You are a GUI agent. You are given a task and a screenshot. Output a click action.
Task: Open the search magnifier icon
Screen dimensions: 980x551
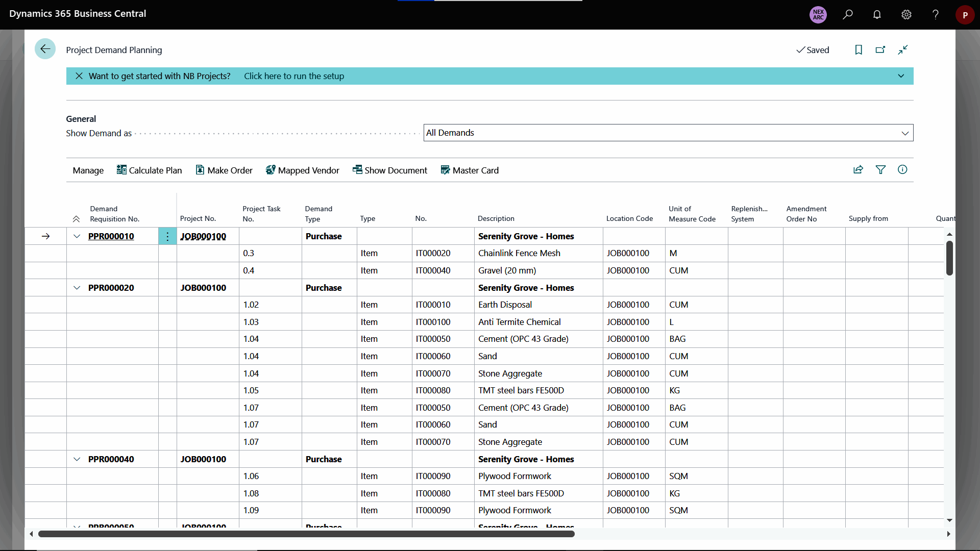click(x=848, y=15)
